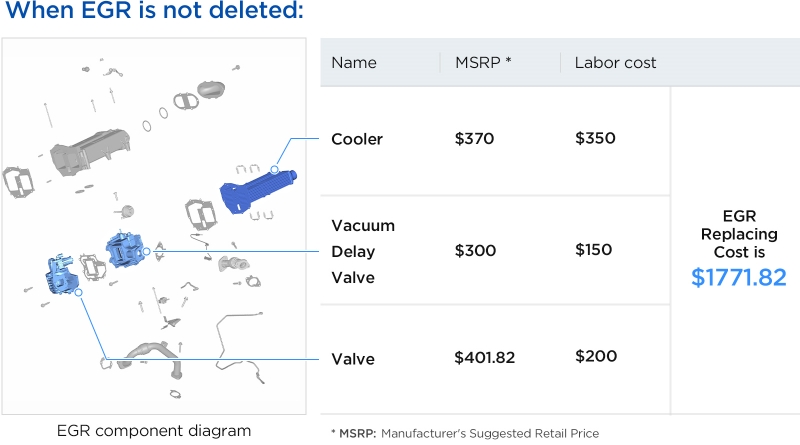Screen dimensions: 800x445
Task: Click the blue vacuum delay valve part
Action: pyautogui.click(x=124, y=250)
